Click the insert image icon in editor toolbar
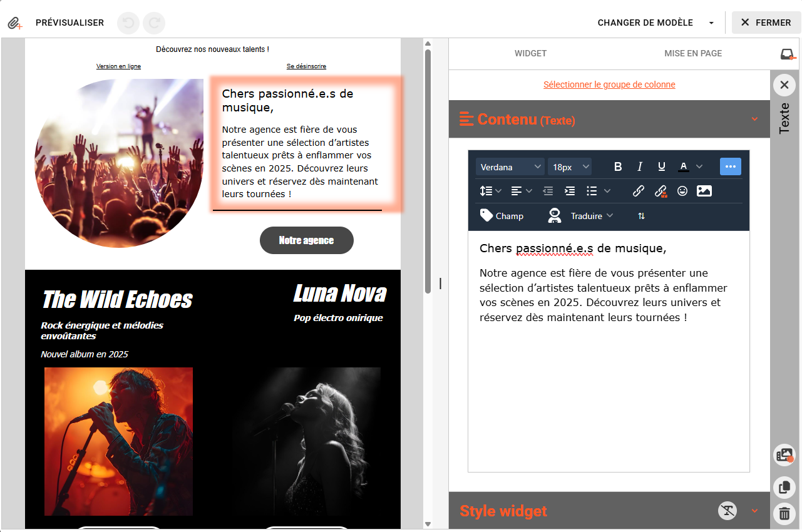 point(704,192)
